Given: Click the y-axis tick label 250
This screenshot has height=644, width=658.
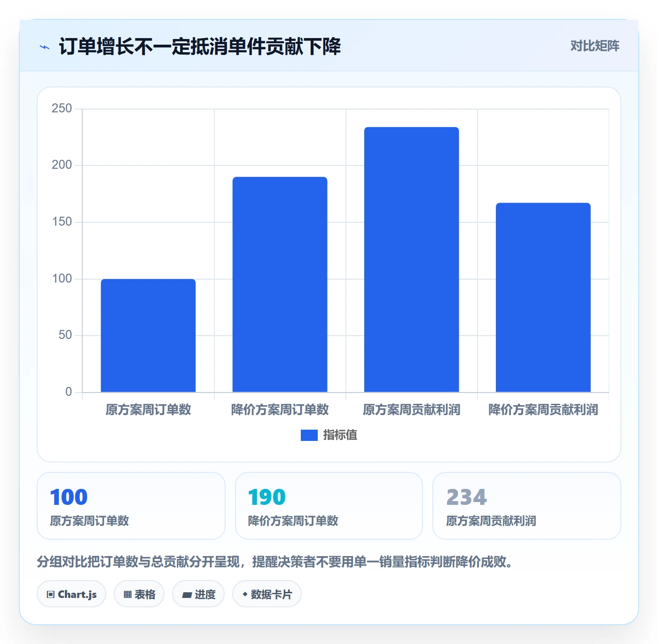Looking at the screenshot, I should pyautogui.click(x=62, y=109).
